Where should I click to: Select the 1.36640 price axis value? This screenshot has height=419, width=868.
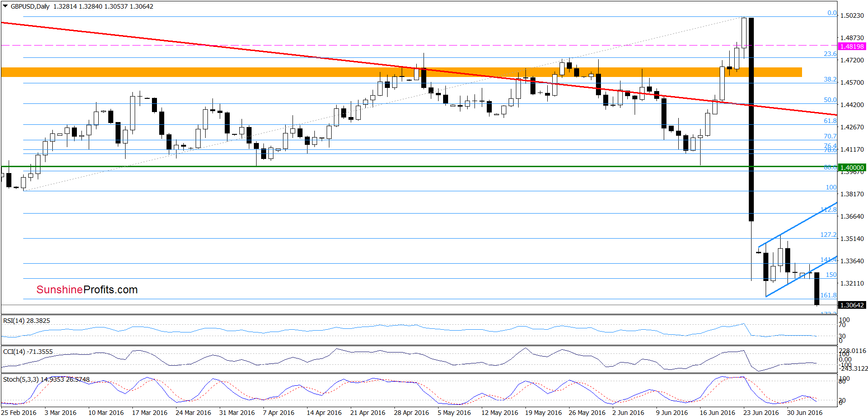coord(852,216)
